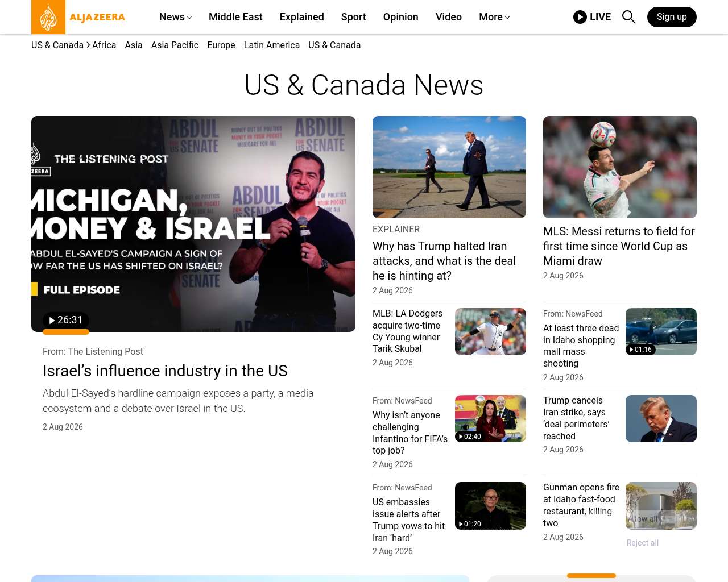Select the Asia region link
Viewport: 728px width, 582px height.
(x=134, y=45)
